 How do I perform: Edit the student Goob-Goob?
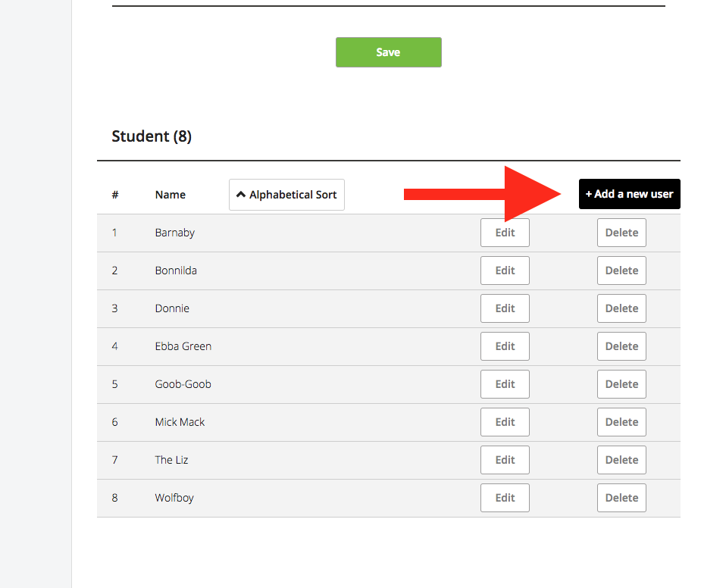pyautogui.click(x=505, y=384)
